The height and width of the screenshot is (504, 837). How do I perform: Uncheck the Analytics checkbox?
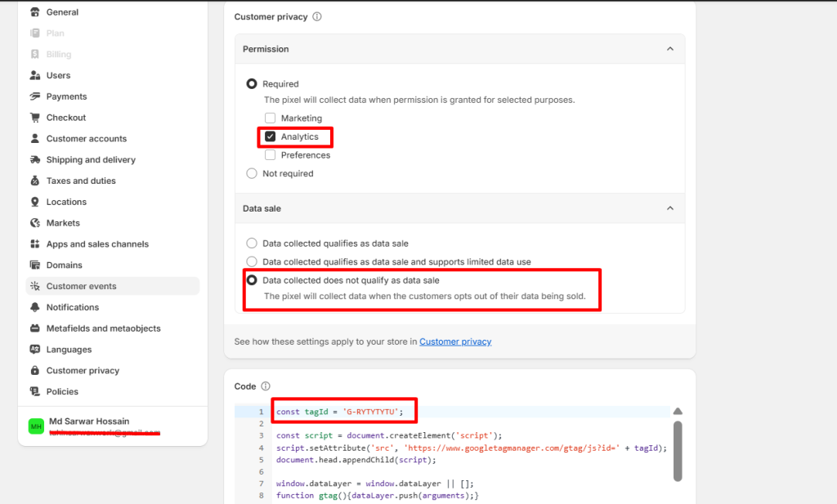coord(271,136)
